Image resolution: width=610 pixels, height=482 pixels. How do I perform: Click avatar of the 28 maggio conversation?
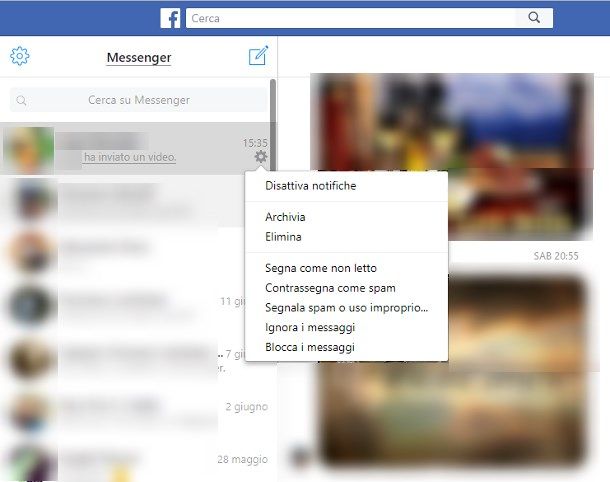(x=32, y=463)
